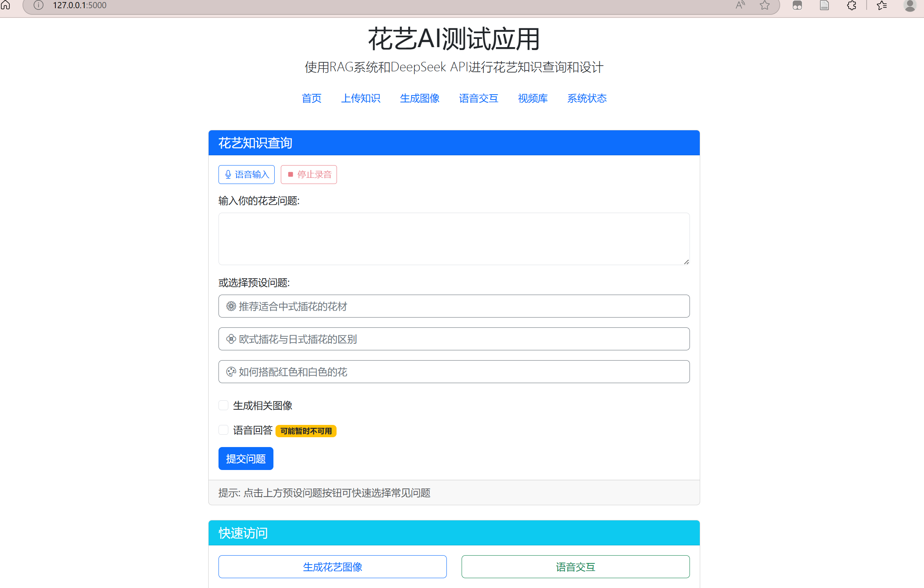Click the site information icon in address bar
Viewport: 924px width, 588px height.
38,5
